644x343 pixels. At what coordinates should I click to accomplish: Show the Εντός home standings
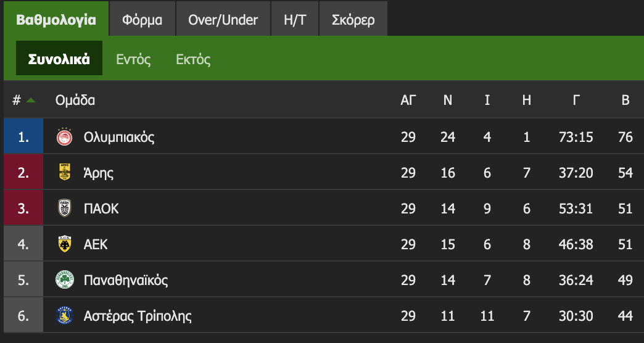[133, 59]
